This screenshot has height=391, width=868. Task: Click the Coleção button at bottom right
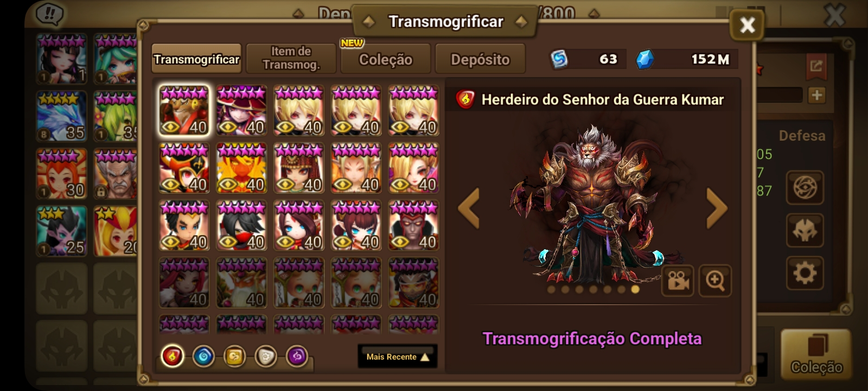pos(816,355)
